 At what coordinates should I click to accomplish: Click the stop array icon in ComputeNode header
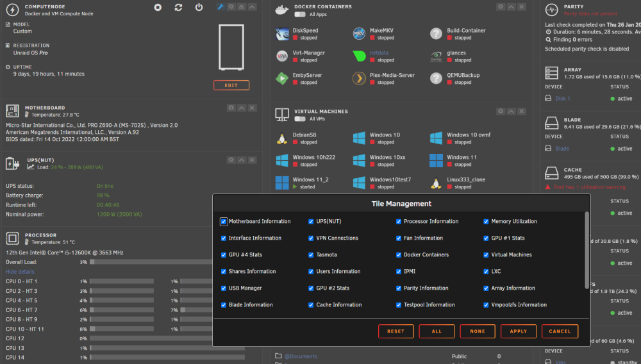click(x=158, y=7)
